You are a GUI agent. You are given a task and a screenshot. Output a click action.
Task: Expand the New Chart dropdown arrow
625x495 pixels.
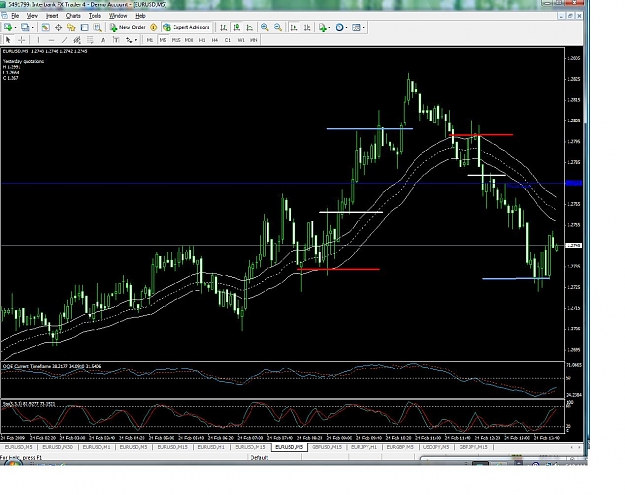point(15,28)
